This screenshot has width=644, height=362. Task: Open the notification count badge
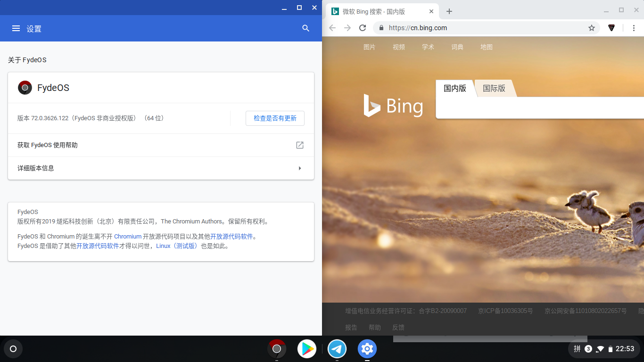pos(588,349)
